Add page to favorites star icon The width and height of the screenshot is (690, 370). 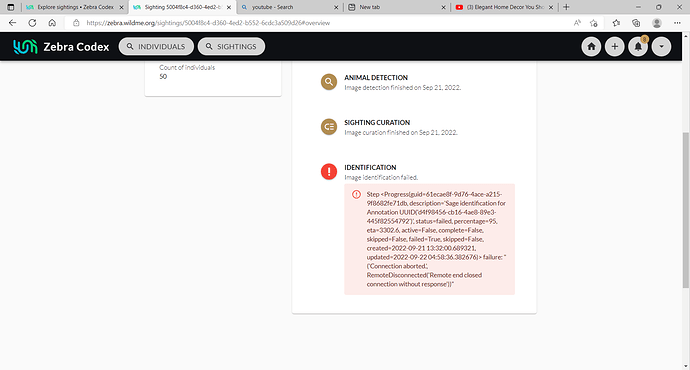(x=594, y=23)
